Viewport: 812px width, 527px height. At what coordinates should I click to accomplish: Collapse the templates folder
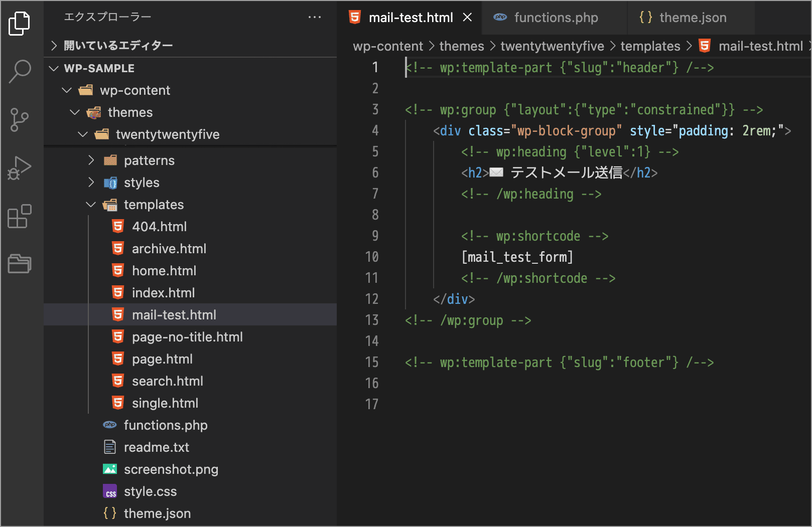click(91, 205)
